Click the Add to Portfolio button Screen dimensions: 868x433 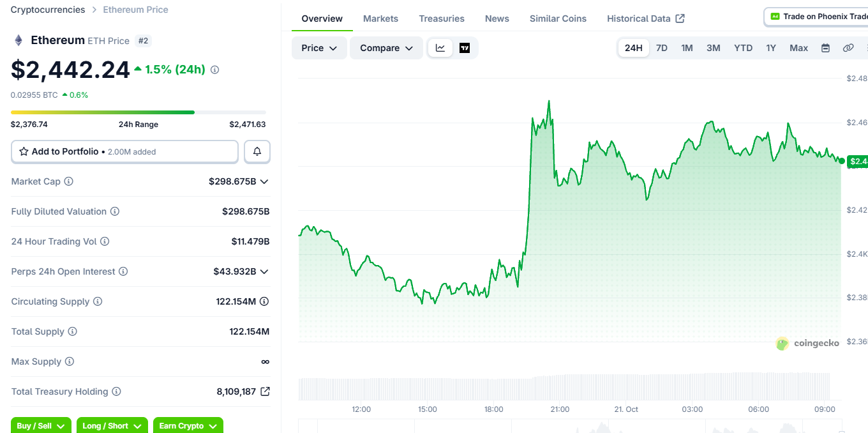[124, 151]
